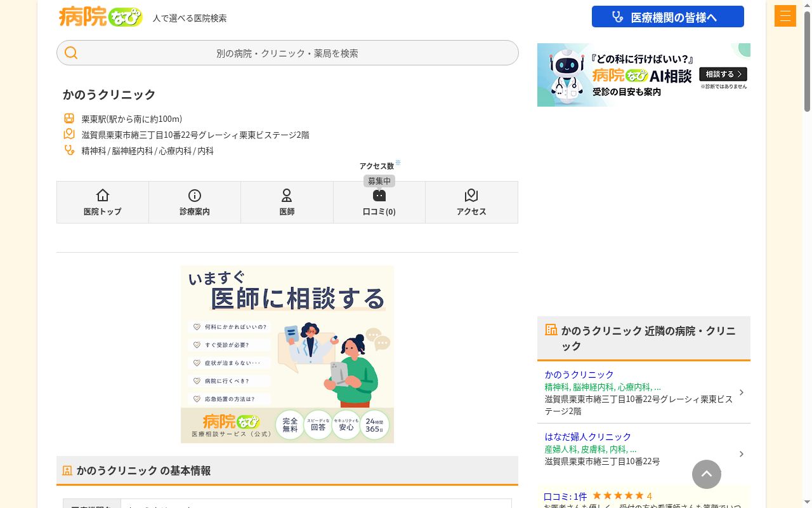
Task: Click the building icon in 近隣の病院 heading
Action: 551,330
